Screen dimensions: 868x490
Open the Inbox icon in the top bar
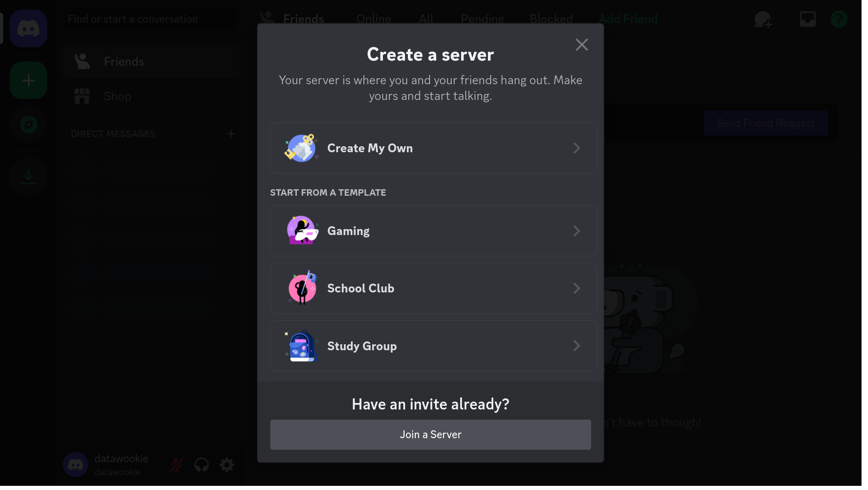[807, 19]
